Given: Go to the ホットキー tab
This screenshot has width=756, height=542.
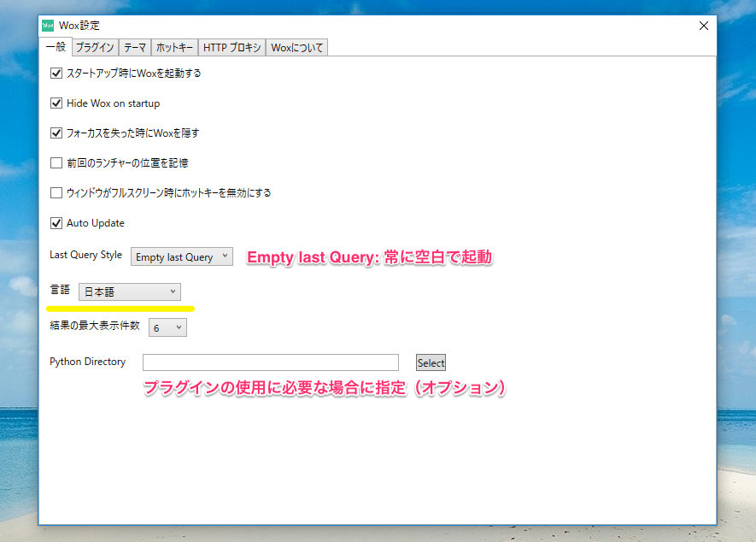Looking at the screenshot, I should (x=174, y=47).
